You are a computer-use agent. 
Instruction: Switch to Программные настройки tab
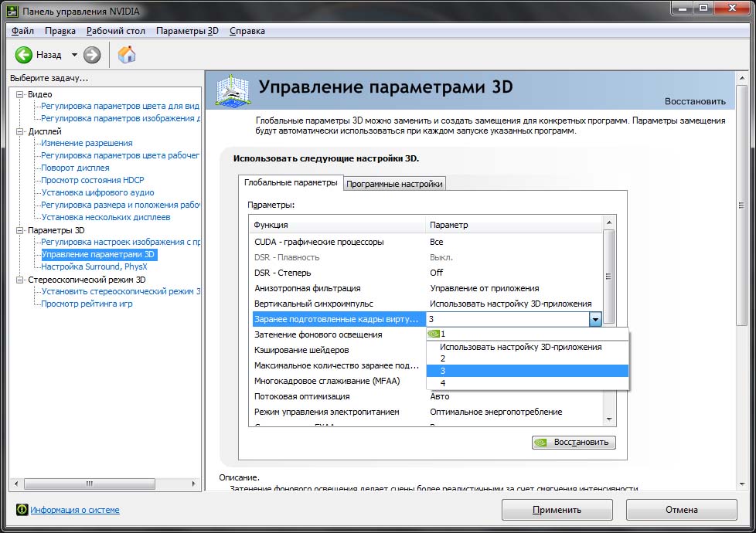click(394, 184)
